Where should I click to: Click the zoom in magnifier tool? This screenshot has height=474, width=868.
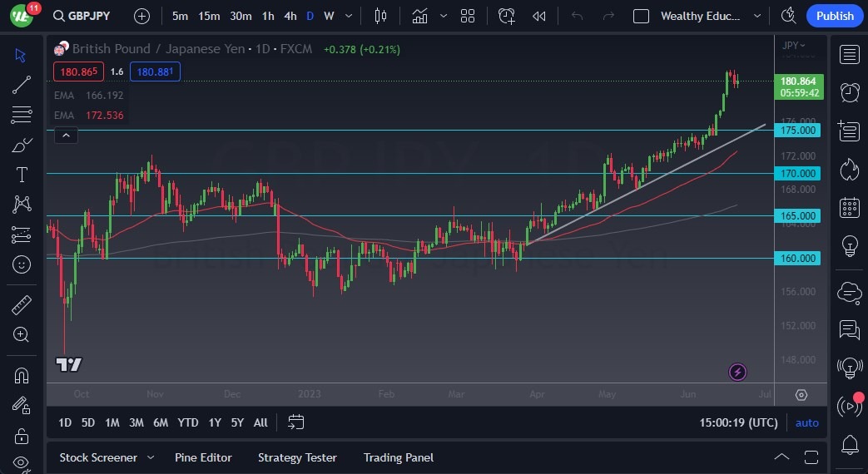click(x=22, y=334)
